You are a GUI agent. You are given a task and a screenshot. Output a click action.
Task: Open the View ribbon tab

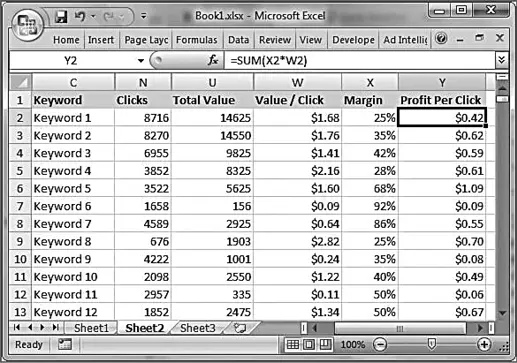click(310, 40)
